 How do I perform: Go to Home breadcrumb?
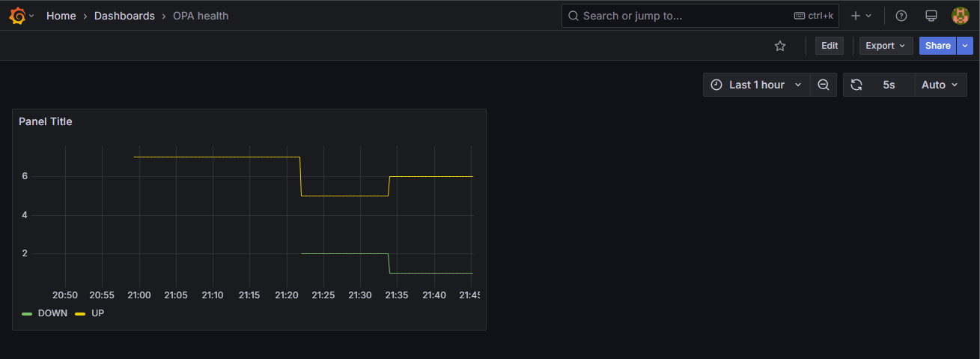point(61,16)
